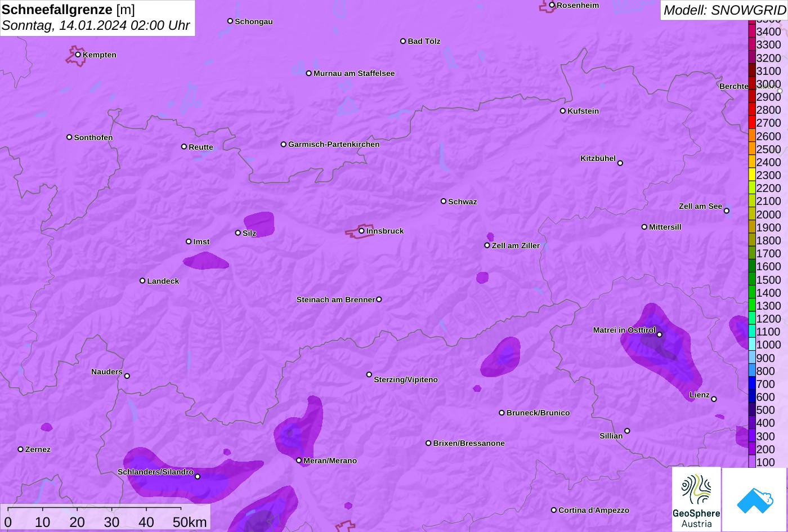Image resolution: width=788 pixels, height=532 pixels.
Task: Click the 50km scale bar label
Action: (190, 522)
